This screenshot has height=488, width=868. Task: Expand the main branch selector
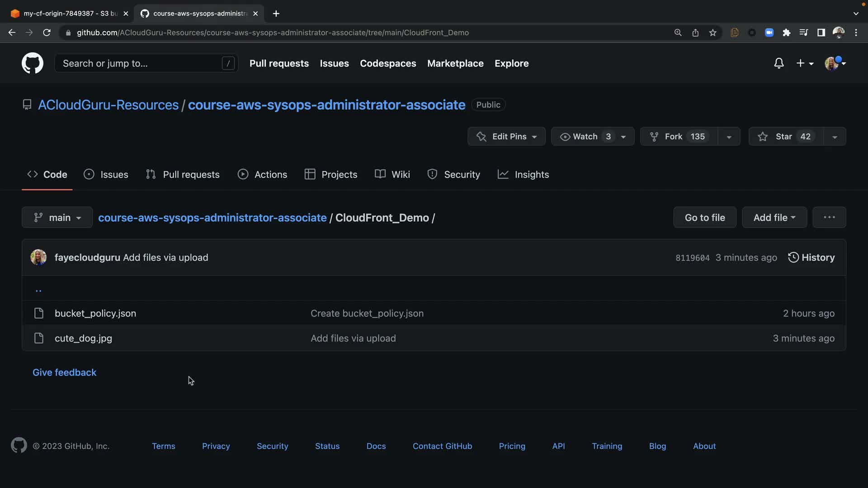click(x=57, y=218)
